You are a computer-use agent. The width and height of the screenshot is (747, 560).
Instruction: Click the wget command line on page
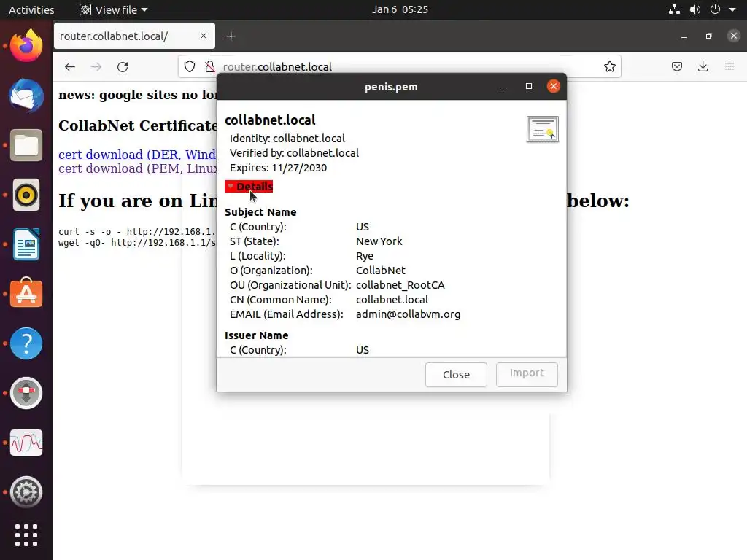pos(137,242)
